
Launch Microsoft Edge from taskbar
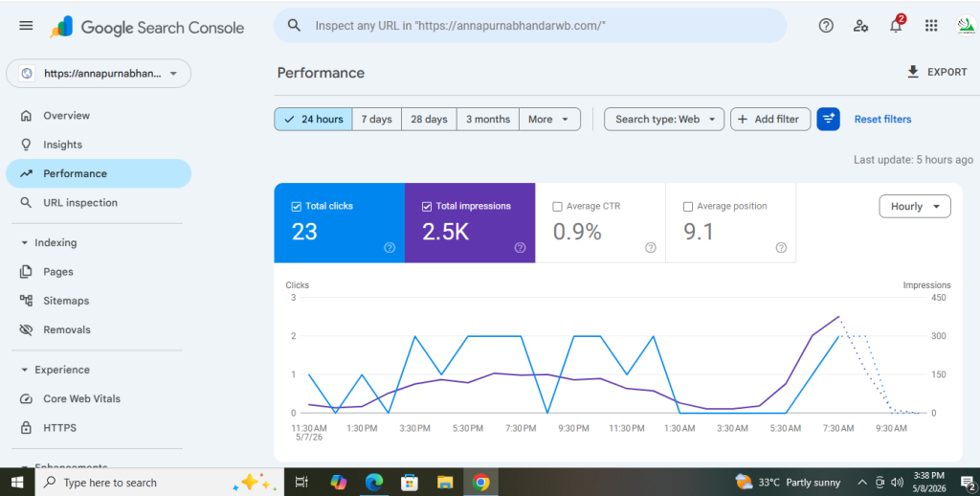[374, 483]
